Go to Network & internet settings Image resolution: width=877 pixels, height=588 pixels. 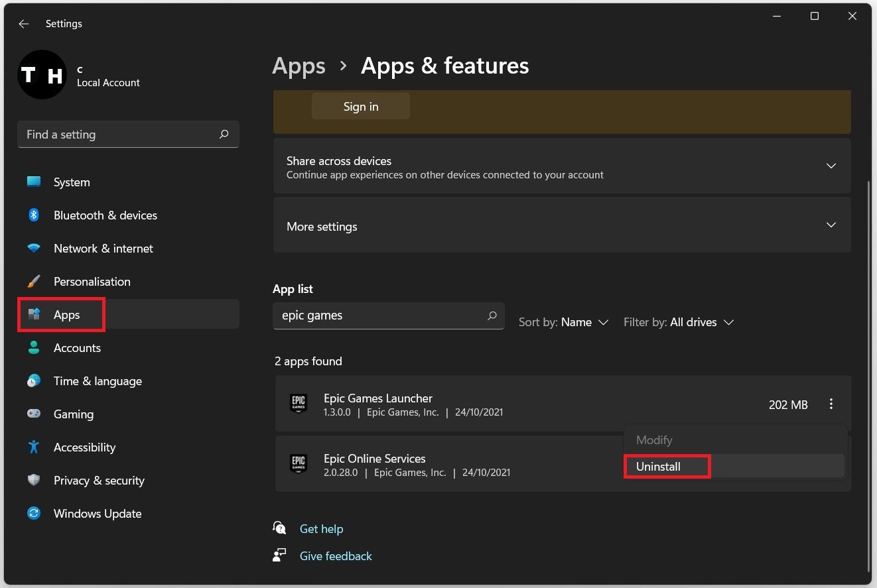click(x=103, y=249)
